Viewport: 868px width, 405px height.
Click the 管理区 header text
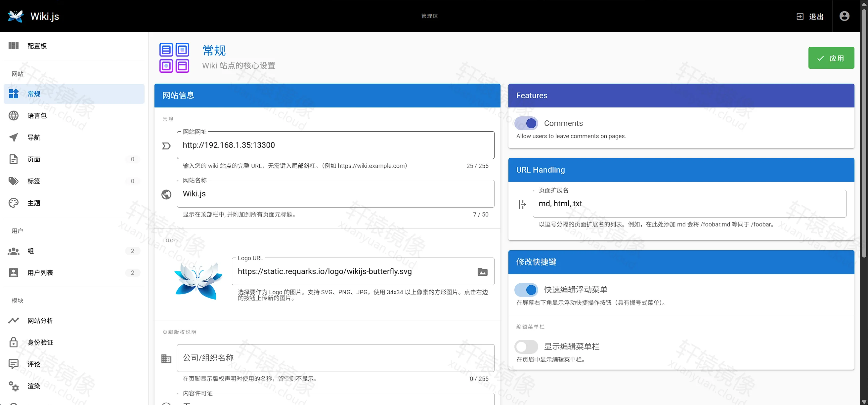click(x=429, y=16)
